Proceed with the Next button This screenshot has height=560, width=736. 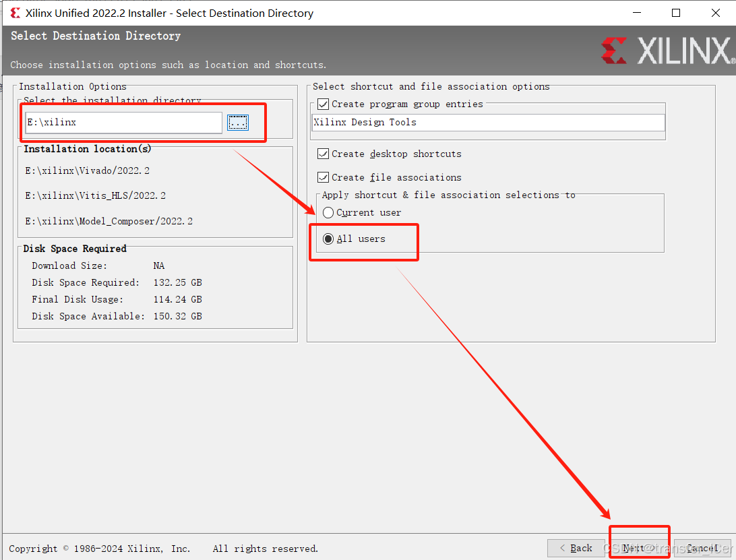pyautogui.click(x=639, y=548)
